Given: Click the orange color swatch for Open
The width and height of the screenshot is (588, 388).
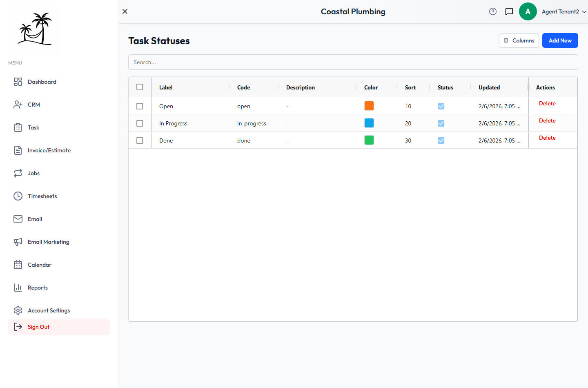Looking at the screenshot, I should click(x=369, y=106).
